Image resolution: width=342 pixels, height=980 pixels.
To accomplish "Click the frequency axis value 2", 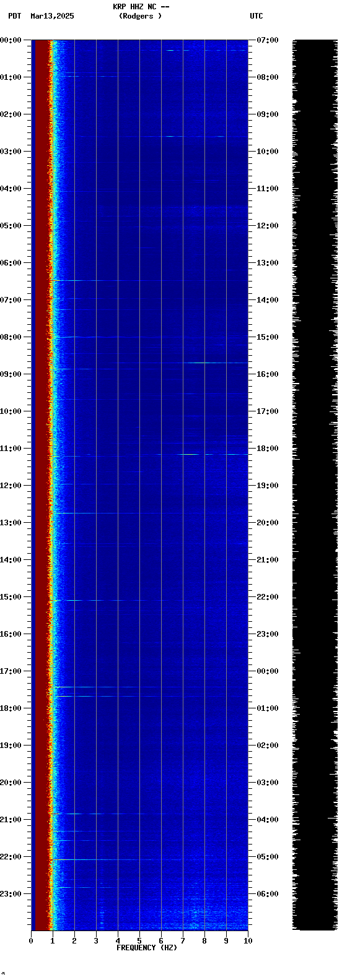I will pos(74,941).
